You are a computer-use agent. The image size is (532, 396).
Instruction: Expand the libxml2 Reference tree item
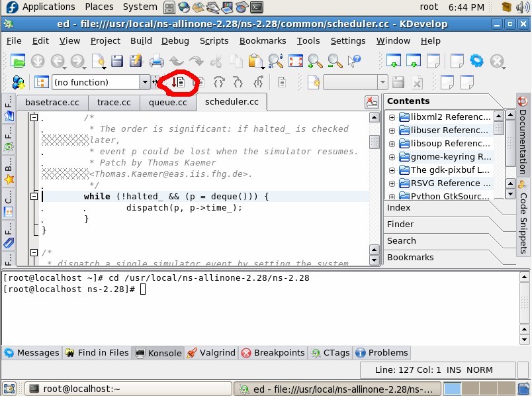[x=391, y=117]
